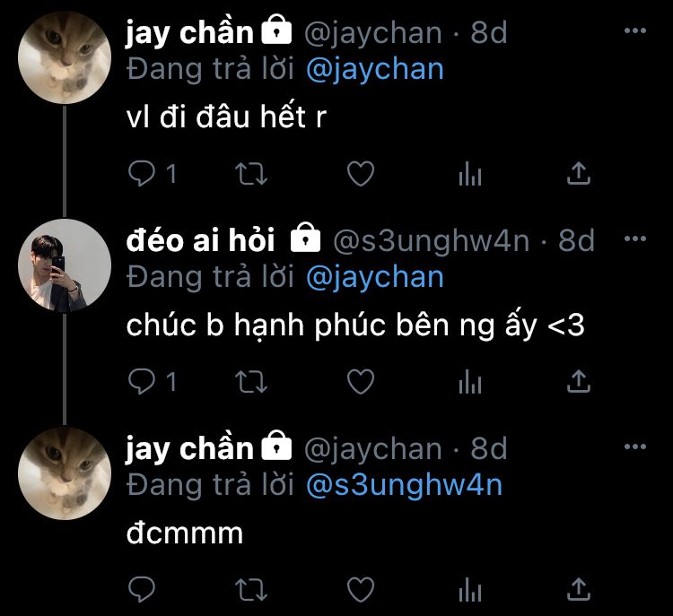The image size is (673, 616).
Task: Share the "vl đi đâu hết r" tweet
Action: click(579, 173)
